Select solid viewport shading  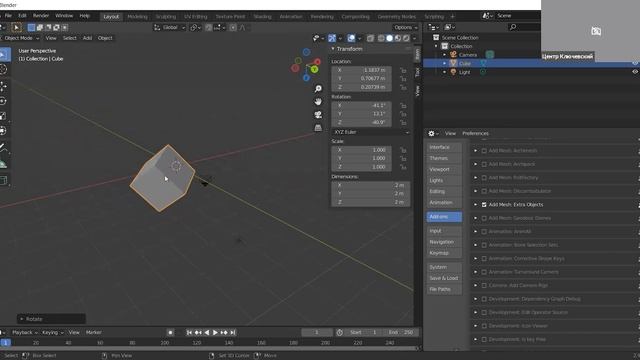[x=389, y=38]
